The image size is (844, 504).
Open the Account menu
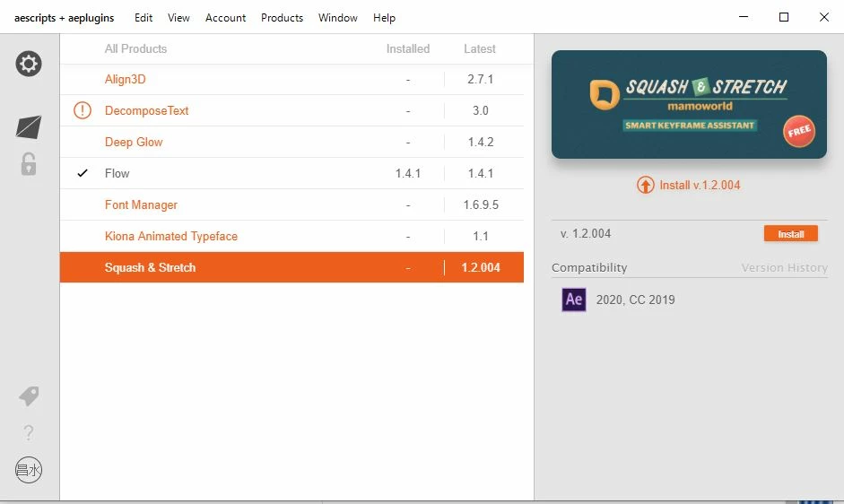(x=225, y=18)
